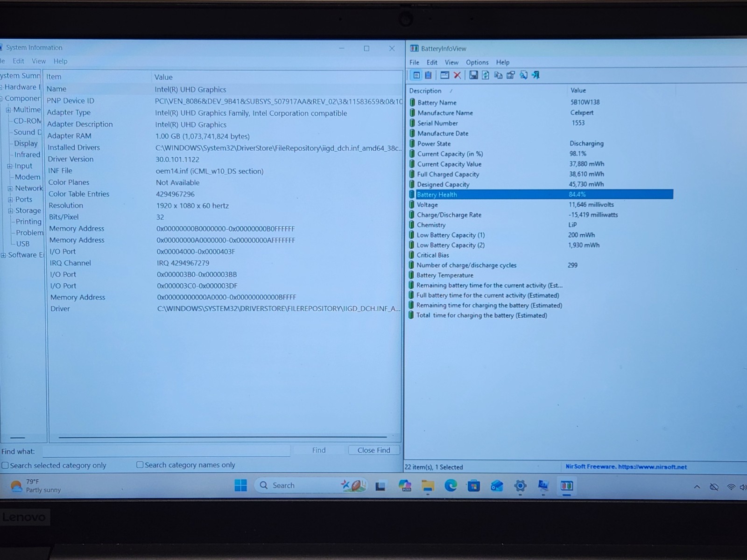747x560 pixels.
Task: Click the Find what input field
Action: (166, 451)
